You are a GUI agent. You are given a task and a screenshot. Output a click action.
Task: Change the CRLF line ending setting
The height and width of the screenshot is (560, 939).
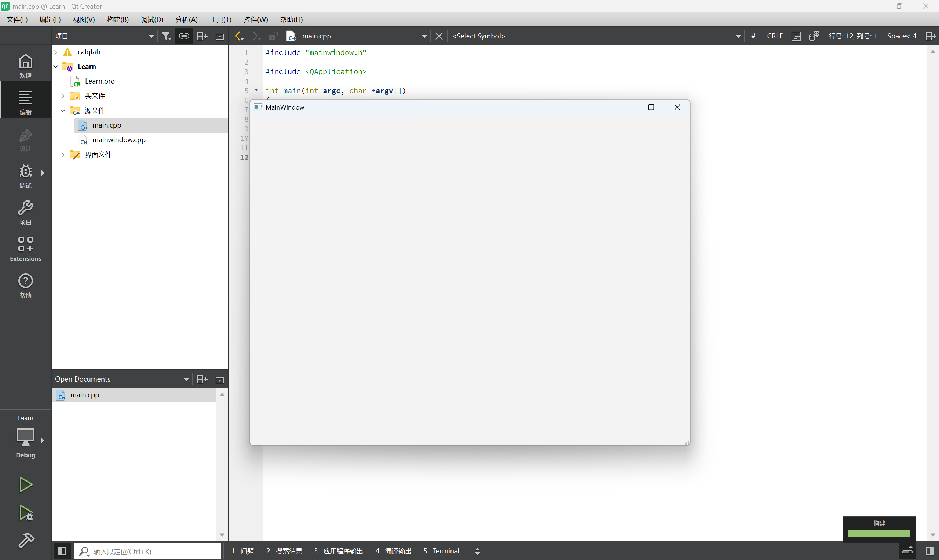[x=775, y=36]
